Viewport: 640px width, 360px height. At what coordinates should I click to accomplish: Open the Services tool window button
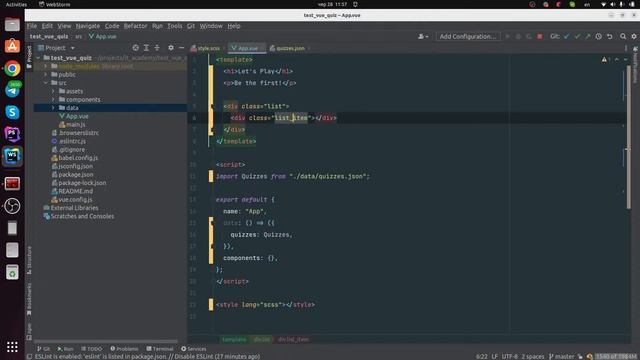(x=193, y=349)
